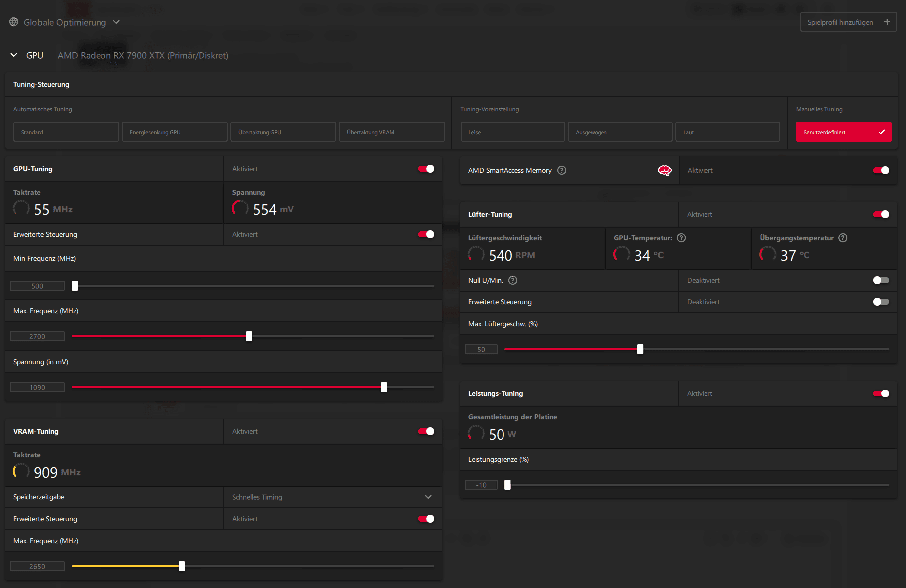This screenshot has width=906, height=588.
Task: Disable the Leistungs-Tuning switch
Action: 881,393
